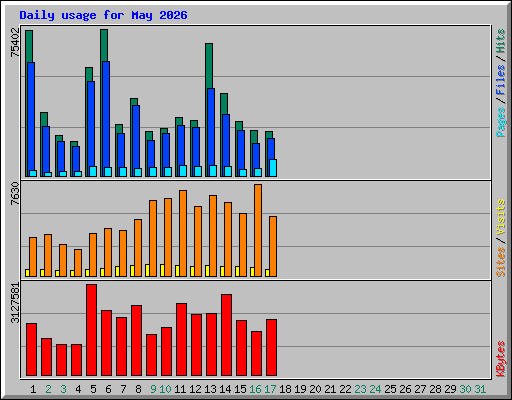Click the red KBytes bar for day 17
This screenshot has width=512, height=400.
point(272,348)
